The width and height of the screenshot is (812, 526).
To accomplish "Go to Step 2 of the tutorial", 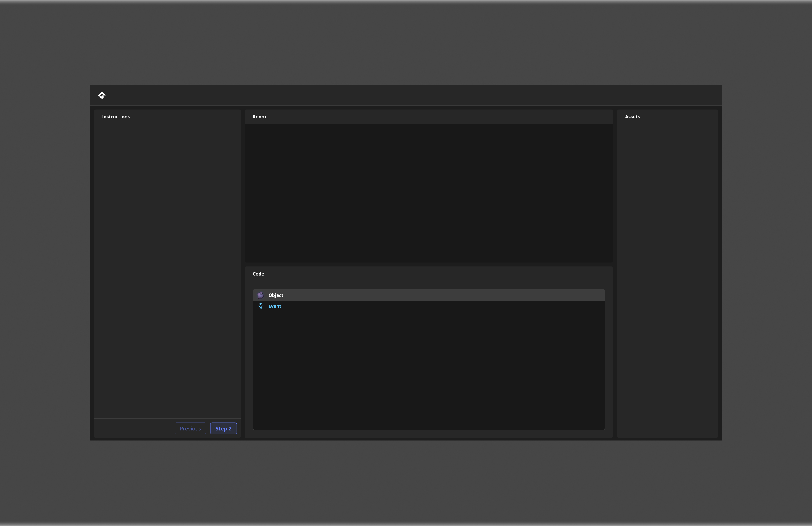I will click(x=223, y=428).
